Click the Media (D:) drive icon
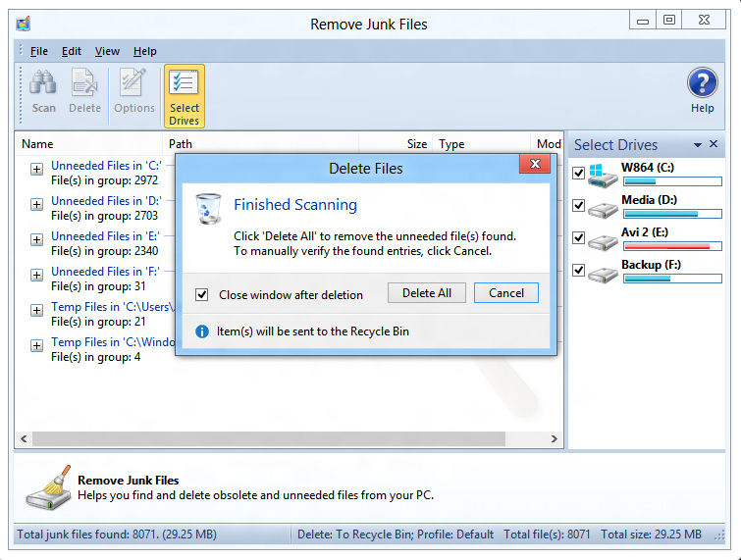This screenshot has width=741, height=560. 603,210
